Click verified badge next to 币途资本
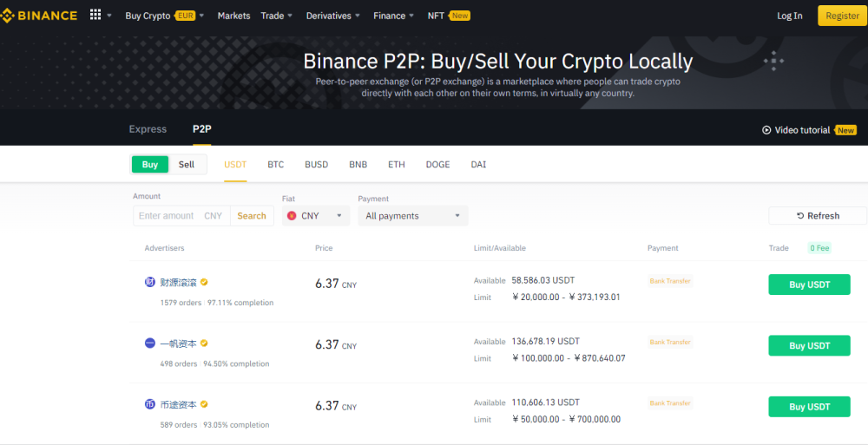Image resolution: width=868 pixels, height=445 pixels. 204,404
